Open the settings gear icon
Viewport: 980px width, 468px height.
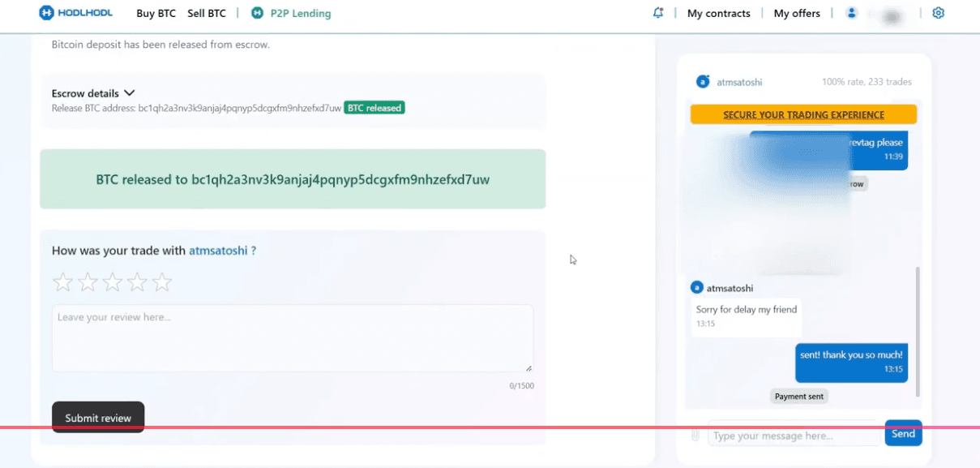(x=939, y=13)
